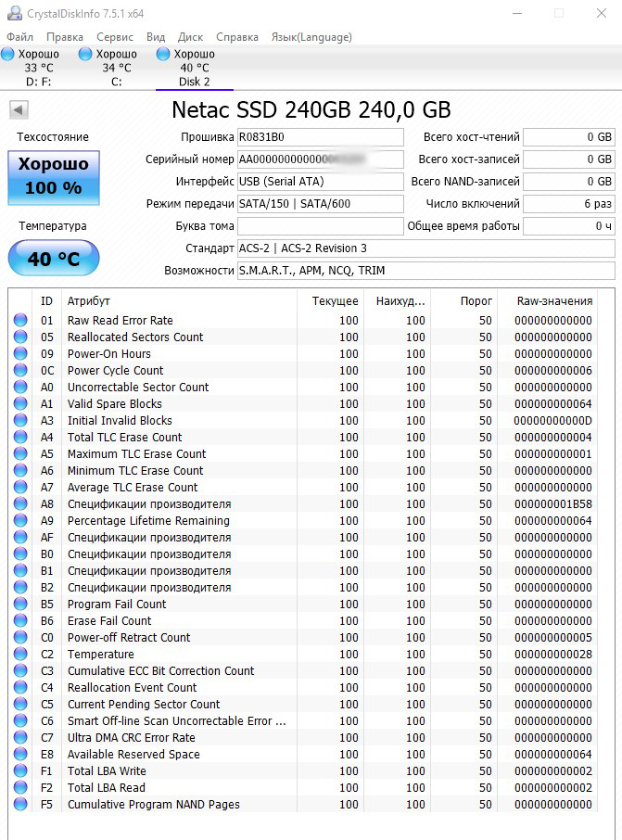The height and width of the screenshot is (840, 622).
Task: Click the Порог column header
Action: point(464,301)
